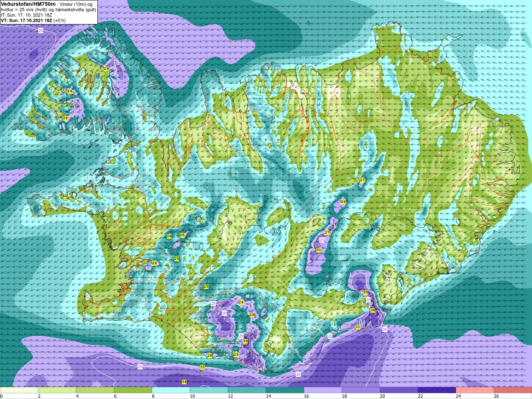The image size is (532, 399).
Task: Click the salmon above-26 m/s legend swatch
Action: (x=513, y=390)
